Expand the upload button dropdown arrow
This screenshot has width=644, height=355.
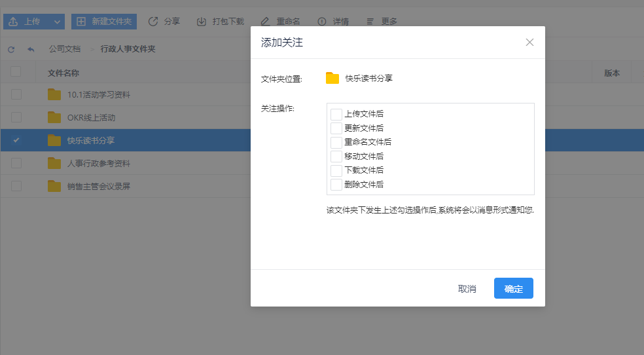pyautogui.click(x=58, y=22)
